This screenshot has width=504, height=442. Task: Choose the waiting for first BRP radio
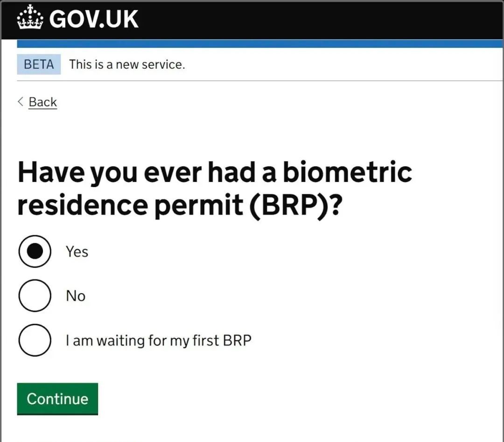tap(35, 340)
